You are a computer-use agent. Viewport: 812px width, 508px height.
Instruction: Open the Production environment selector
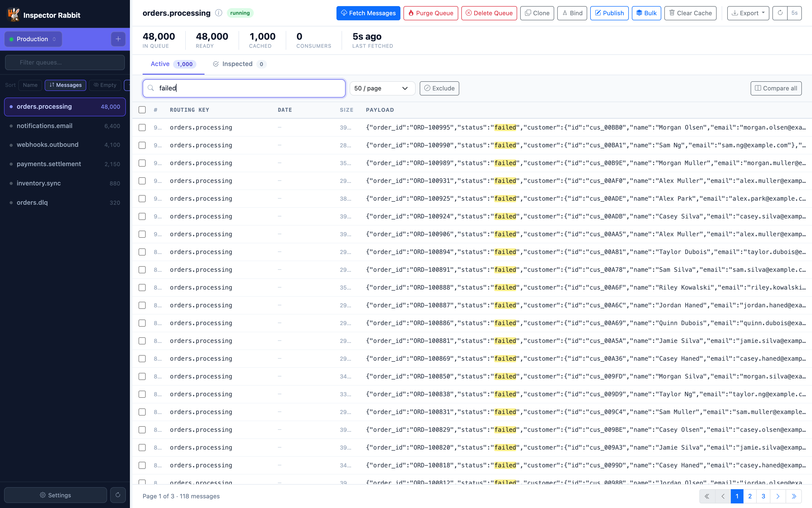tap(33, 39)
